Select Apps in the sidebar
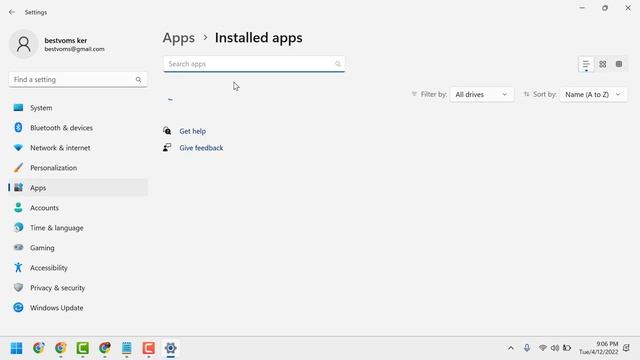This screenshot has height=360, width=640. coord(78,188)
